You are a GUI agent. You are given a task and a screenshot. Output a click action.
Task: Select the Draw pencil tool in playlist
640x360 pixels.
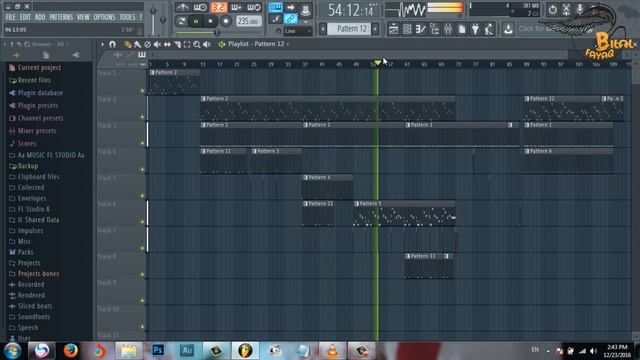(x=128, y=44)
